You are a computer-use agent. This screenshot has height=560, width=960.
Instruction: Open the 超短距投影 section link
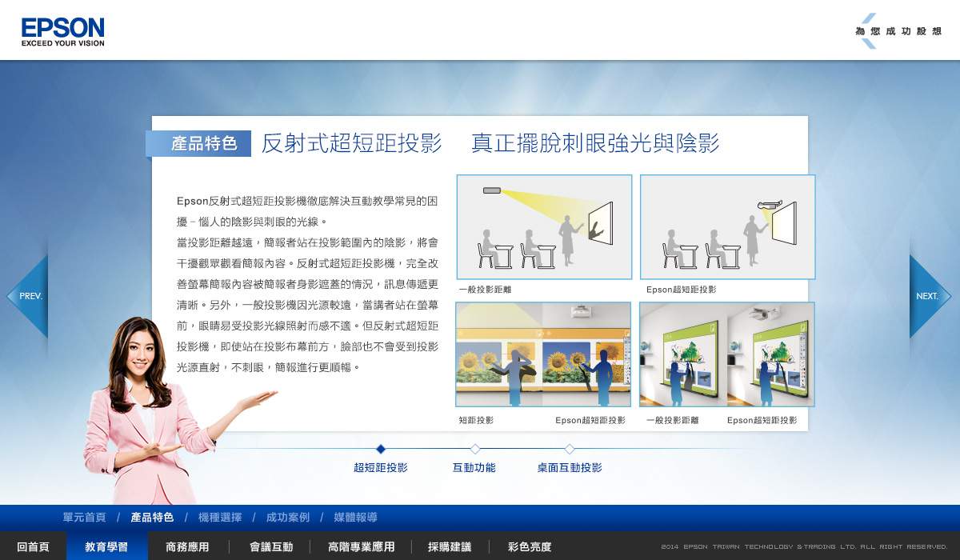tap(381, 468)
